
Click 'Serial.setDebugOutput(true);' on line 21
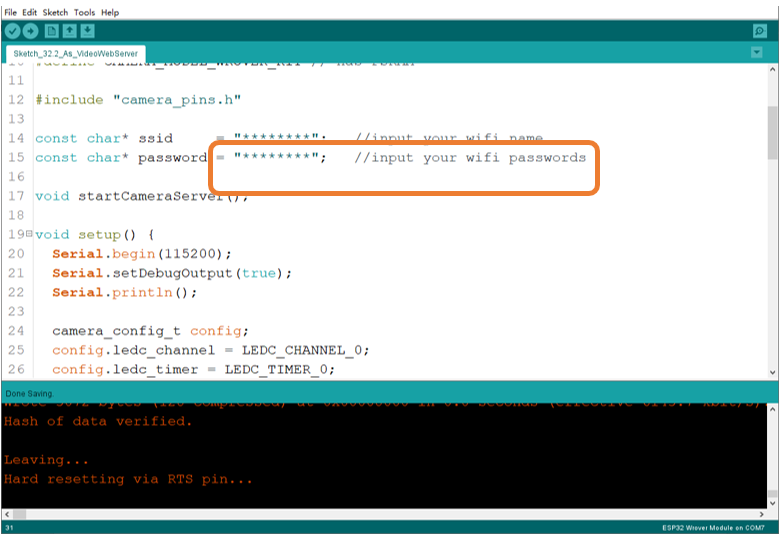(172, 273)
